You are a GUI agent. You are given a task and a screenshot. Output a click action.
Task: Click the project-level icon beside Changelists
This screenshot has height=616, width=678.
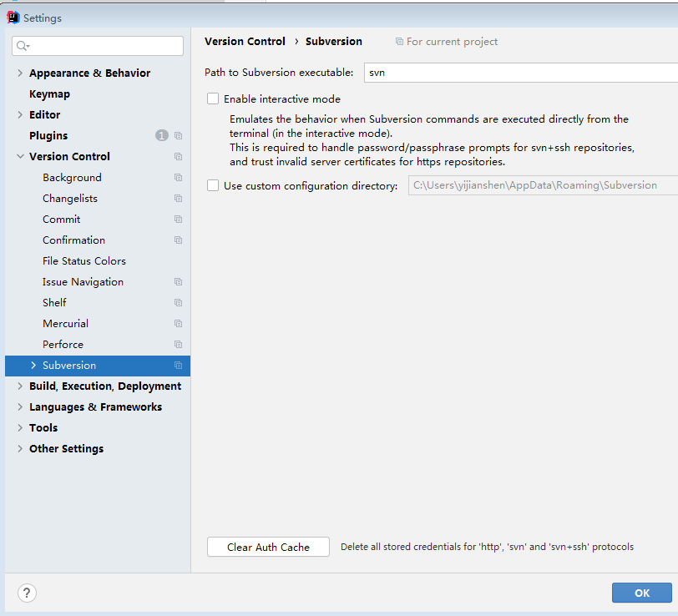[178, 198]
